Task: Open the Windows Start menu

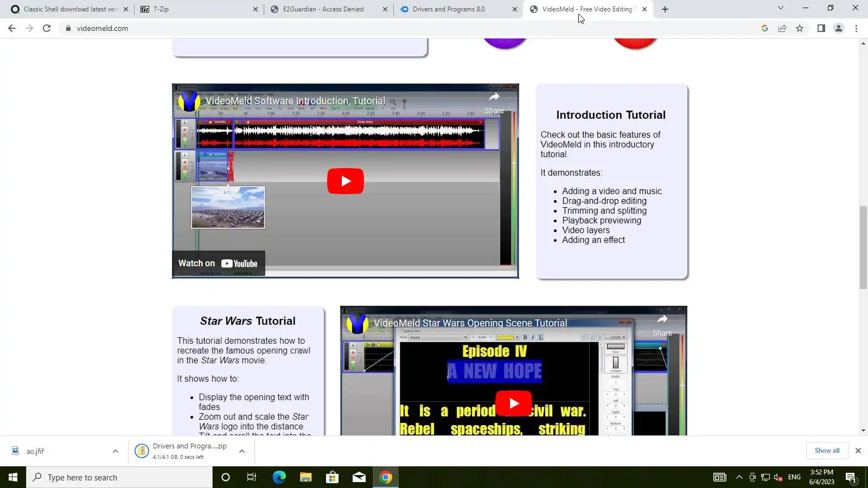Action: point(13,477)
